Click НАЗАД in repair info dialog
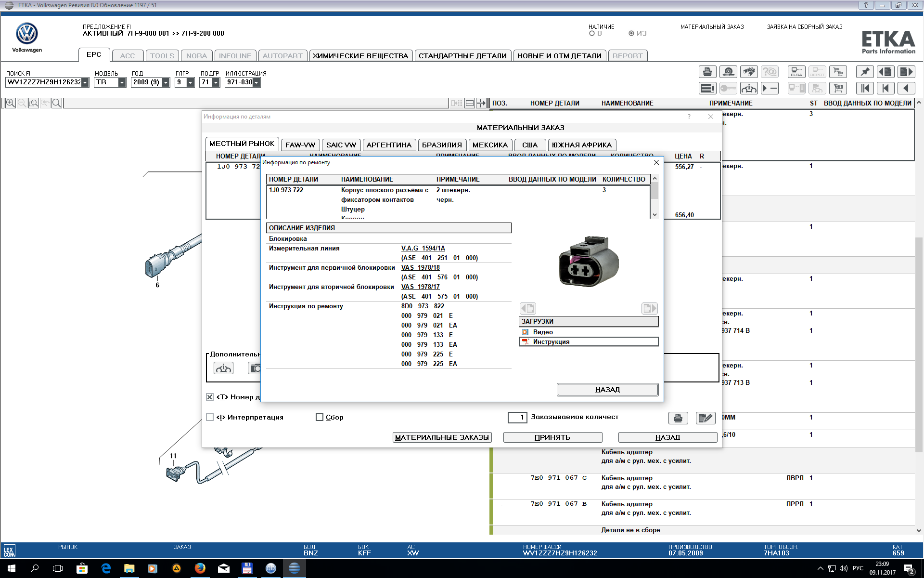 pos(607,390)
